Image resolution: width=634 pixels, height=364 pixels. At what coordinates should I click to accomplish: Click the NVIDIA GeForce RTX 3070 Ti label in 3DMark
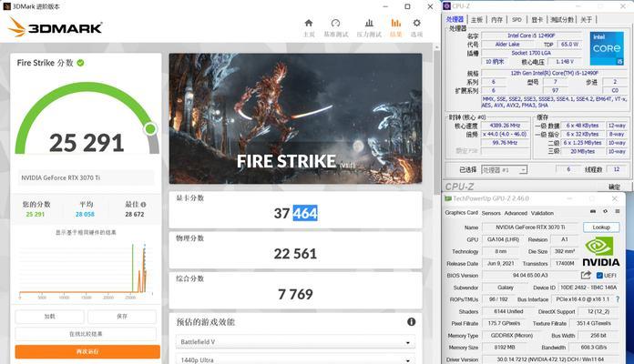pos(61,177)
